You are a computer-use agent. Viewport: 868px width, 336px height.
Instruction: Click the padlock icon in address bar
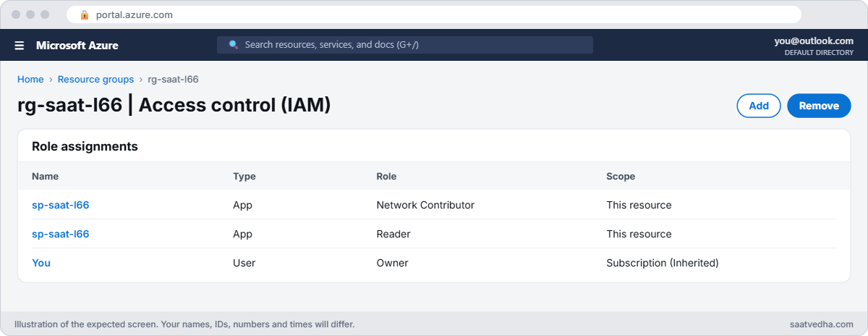click(85, 14)
